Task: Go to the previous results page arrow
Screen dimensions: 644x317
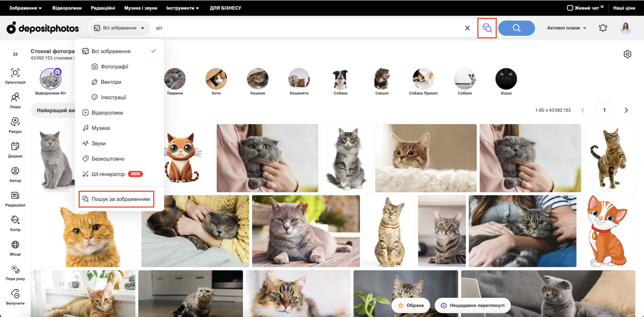Action: pyautogui.click(x=583, y=111)
